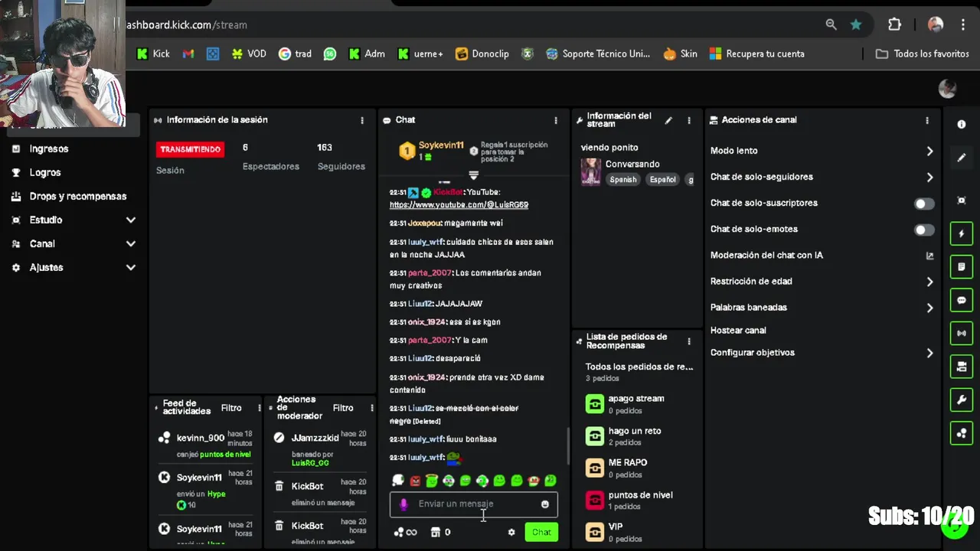Viewport: 980px width, 551px height.
Task: Click the shop icon below message box
Action: [436, 533]
